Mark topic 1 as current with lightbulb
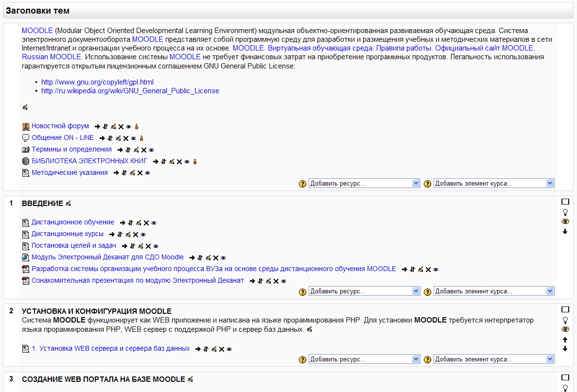The width and height of the screenshot is (577, 392). pos(565,213)
